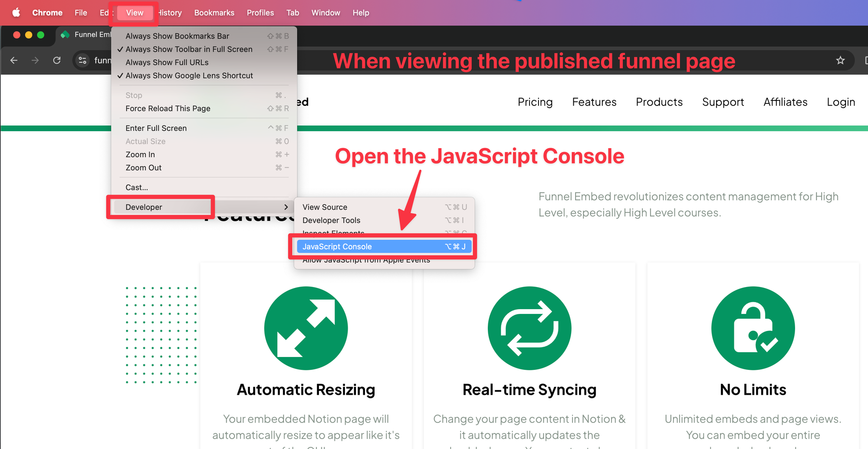Click the browser back arrow
This screenshot has height=449, width=868.
pos(14,60)
